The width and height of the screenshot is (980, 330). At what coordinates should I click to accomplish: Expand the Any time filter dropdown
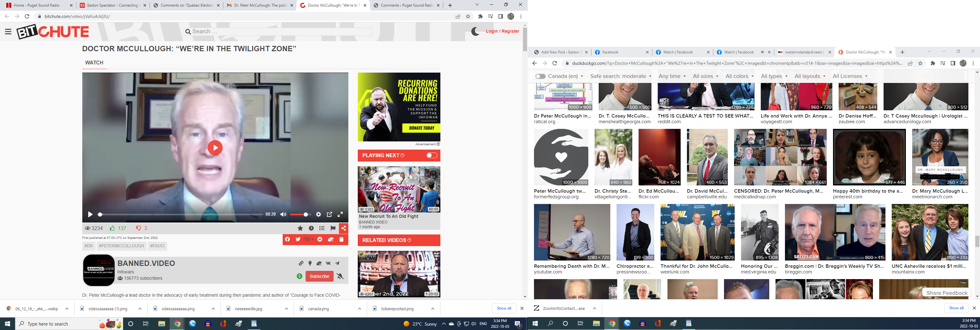click(x=672, y=76)
